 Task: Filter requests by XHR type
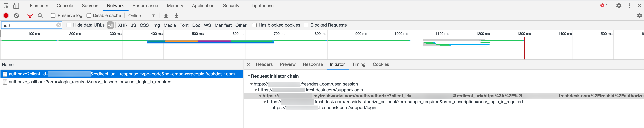point(122,25)
